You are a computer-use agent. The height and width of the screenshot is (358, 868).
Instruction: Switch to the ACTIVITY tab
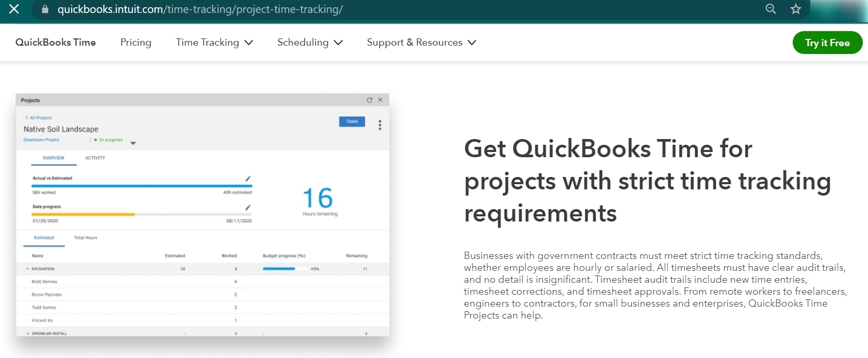[95, 158]
